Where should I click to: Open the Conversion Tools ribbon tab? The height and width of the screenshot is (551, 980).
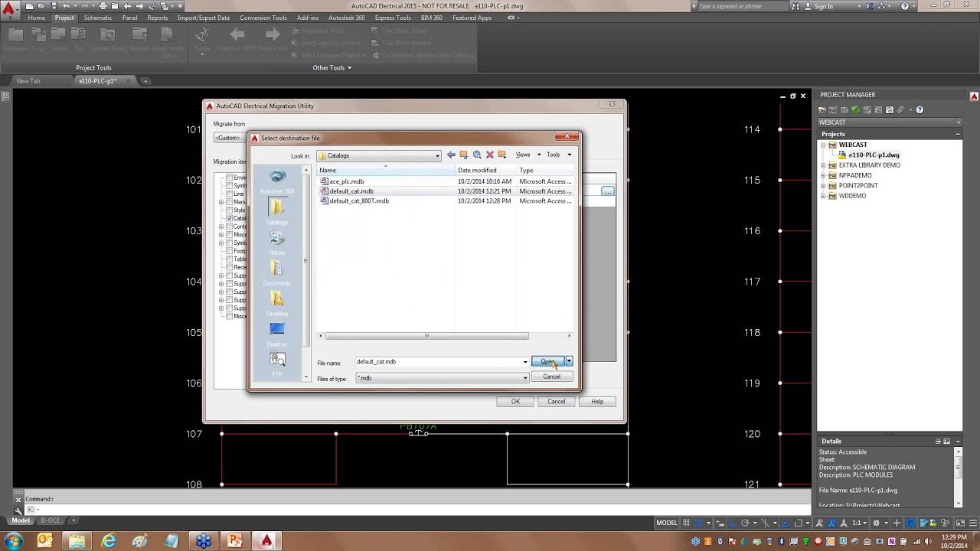(263, 18)
